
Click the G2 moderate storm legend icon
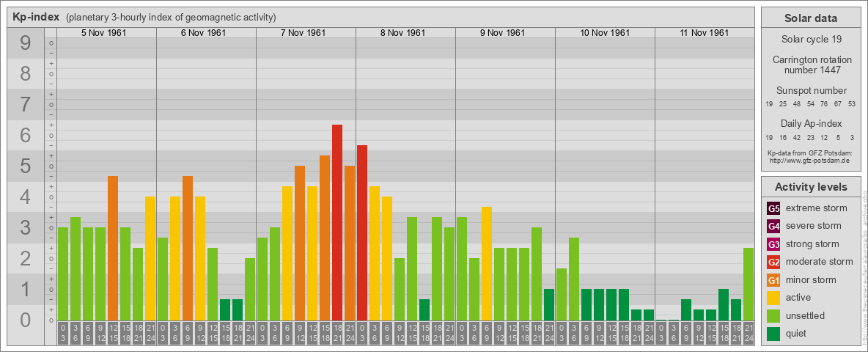773,262
